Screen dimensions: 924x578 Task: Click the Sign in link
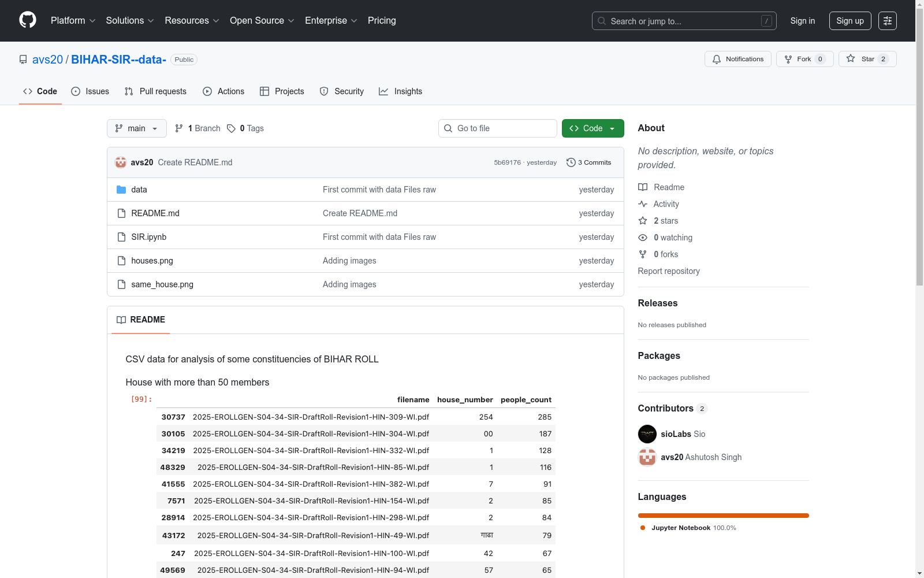coord(803,21)
